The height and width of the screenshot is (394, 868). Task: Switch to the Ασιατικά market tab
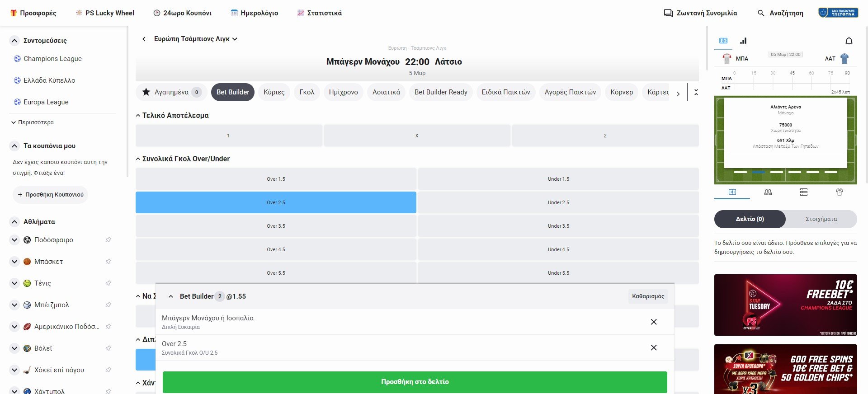[386, 92]
